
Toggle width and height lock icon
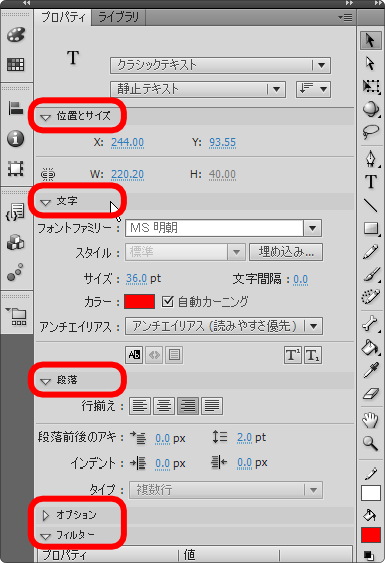click(x=48, y=175)
